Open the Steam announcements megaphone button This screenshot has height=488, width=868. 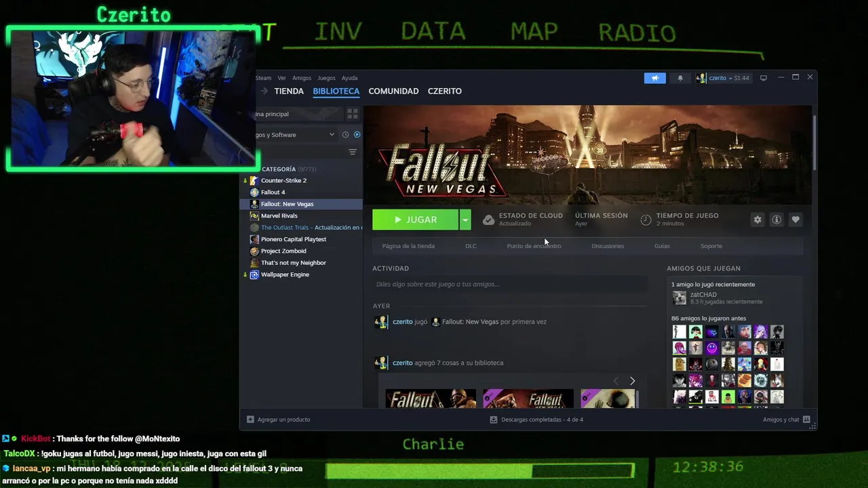coord(655,78)
